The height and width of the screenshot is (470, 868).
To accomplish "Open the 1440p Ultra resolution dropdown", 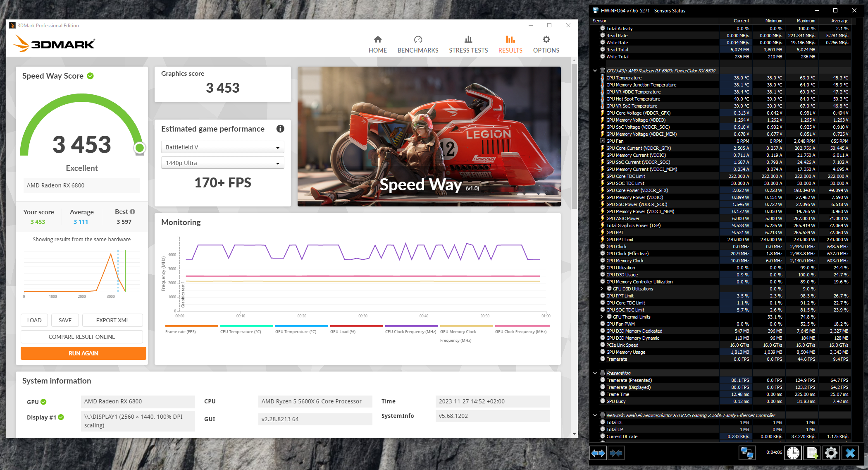I will click(222, 163).
